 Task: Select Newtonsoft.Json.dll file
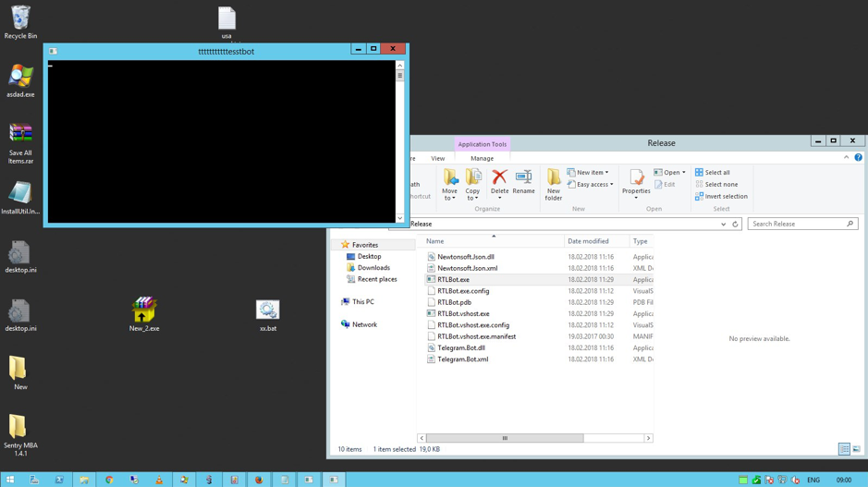click(466, 257)
